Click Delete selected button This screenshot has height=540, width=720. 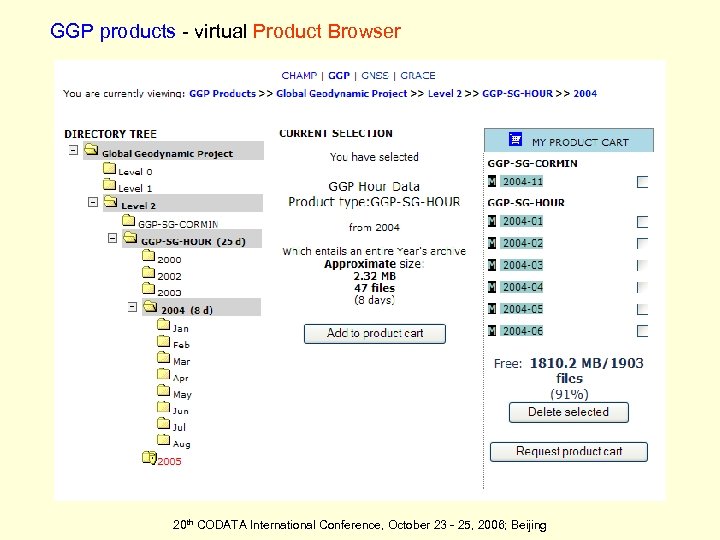click(568, 412)
